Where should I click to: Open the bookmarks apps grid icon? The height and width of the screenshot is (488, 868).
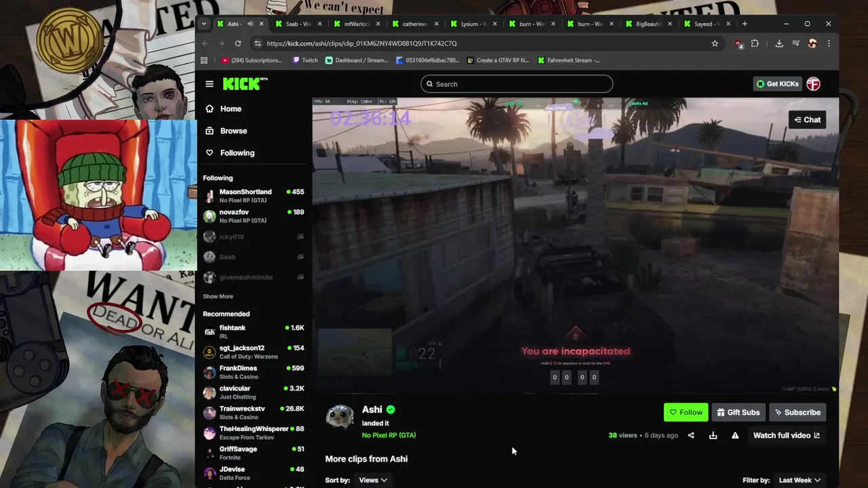point(204,60)
